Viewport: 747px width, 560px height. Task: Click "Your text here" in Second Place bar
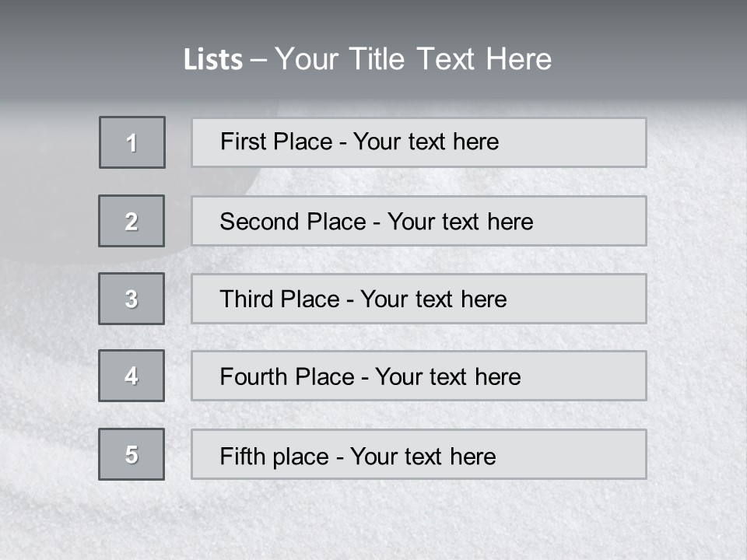[460, 222]
